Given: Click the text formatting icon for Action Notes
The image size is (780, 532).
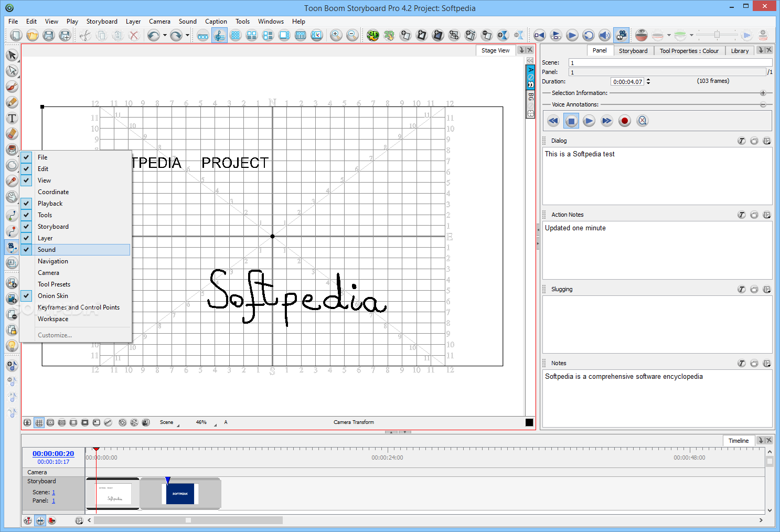Looking at the screenshot, I should click(741, 215).
